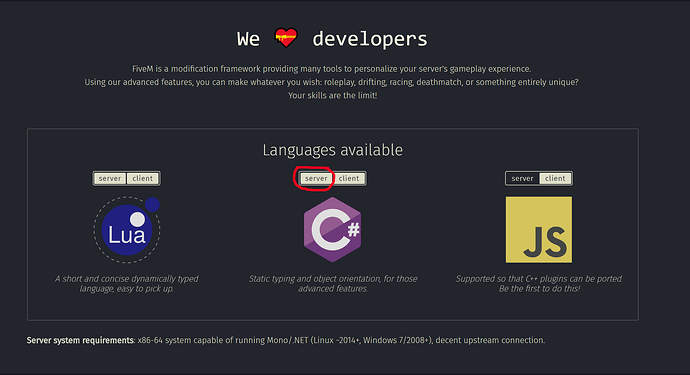
Task: Select the client badge above C#
Action: [349, 178]
